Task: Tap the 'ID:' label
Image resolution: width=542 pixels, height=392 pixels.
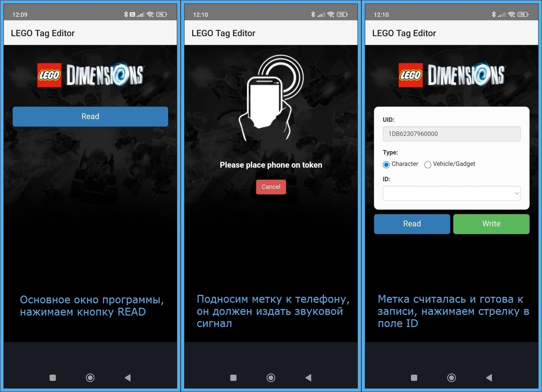Action: (386, 179)
